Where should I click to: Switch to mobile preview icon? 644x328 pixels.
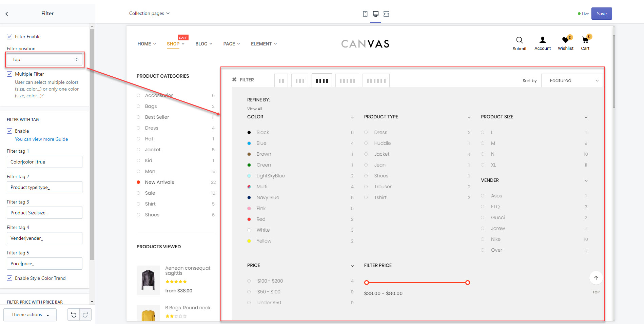point(365,14)
